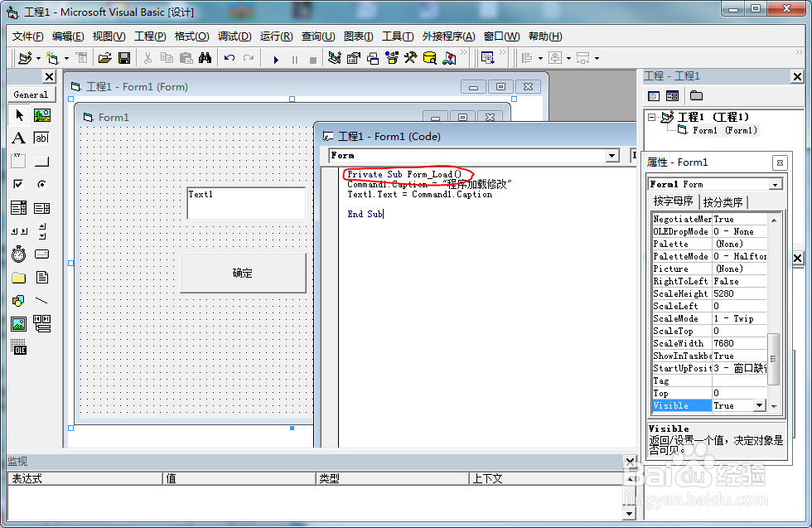
Task: Open the Menu Editor toolbar icon
Action: click(x=81, y=58)
